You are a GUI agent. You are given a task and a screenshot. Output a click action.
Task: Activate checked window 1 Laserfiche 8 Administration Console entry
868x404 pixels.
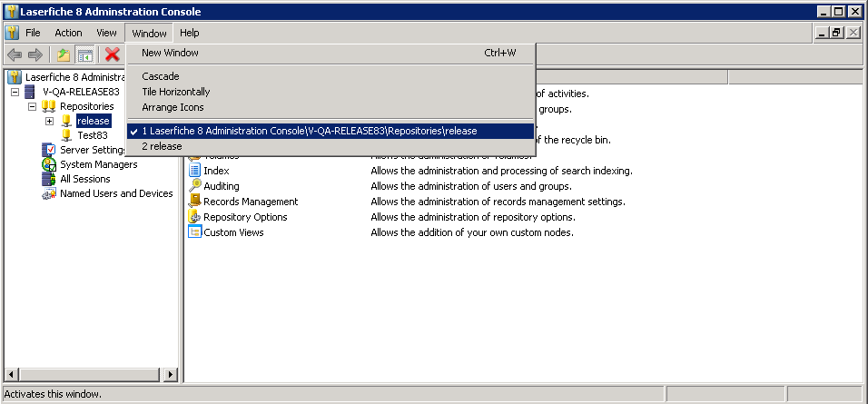click(x=331, y=131)
